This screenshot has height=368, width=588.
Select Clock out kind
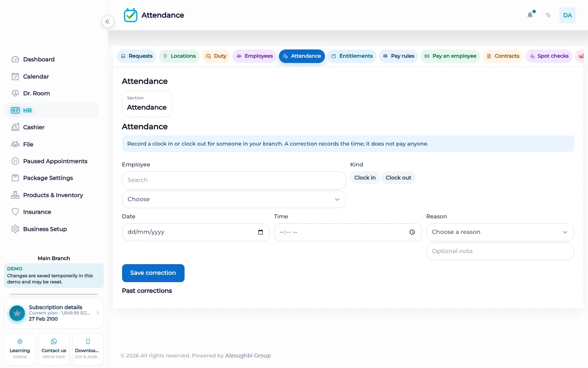(x=399, y=178)
